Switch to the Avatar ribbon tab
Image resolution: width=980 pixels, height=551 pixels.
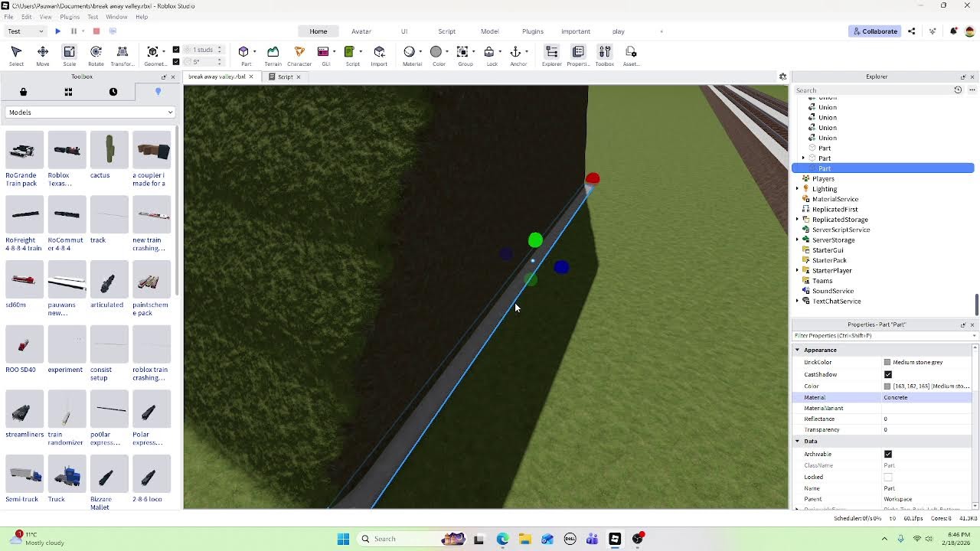[x=361, y=31]
